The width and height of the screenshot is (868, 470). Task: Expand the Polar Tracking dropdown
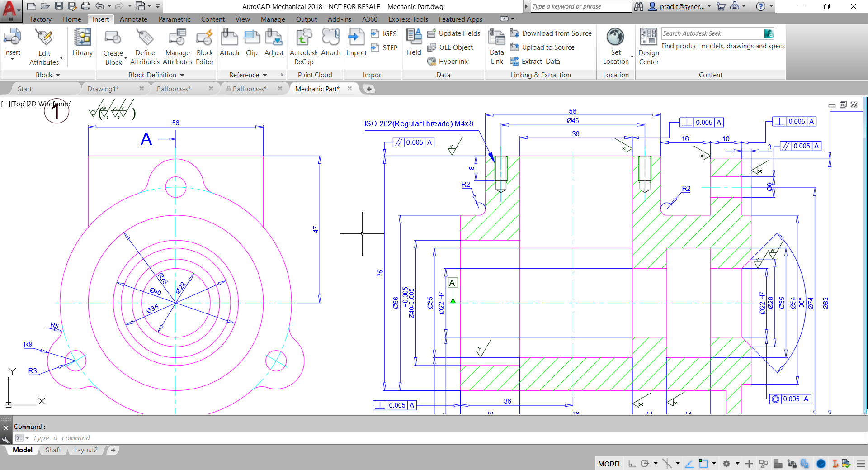[x=656, y=463]
